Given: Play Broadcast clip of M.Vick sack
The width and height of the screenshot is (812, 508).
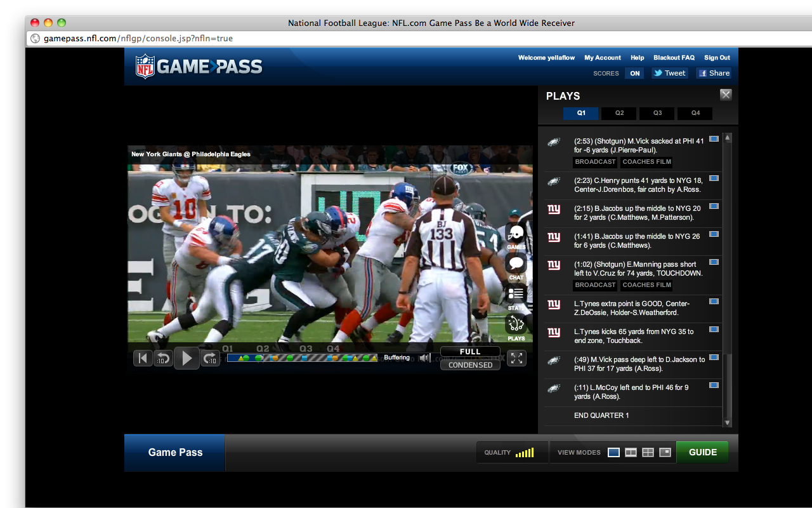Looking at the screenshot, I should [x=595, y=162].
